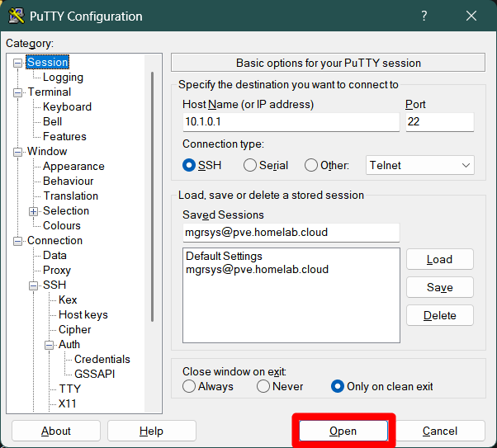The width and height of the screenshot is (497, 448).
Task: Collapse the Window tree node
Action: 18,152
